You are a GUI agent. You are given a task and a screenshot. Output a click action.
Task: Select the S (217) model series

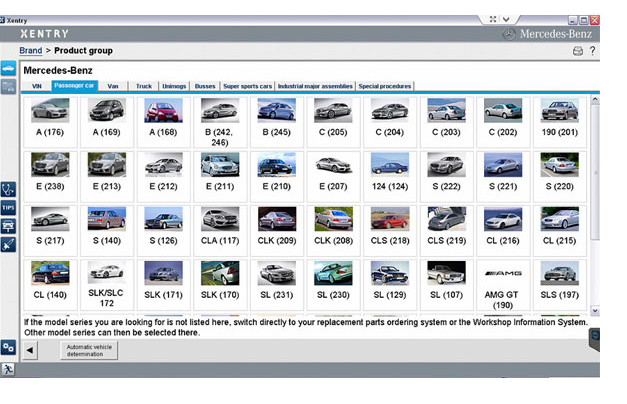tap(50, 231)
